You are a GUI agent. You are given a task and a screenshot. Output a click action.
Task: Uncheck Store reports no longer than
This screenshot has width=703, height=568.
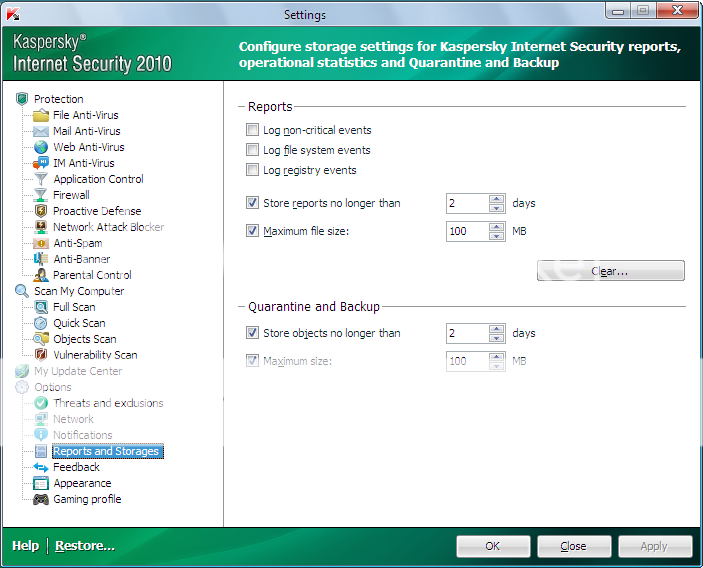[252, 203]
